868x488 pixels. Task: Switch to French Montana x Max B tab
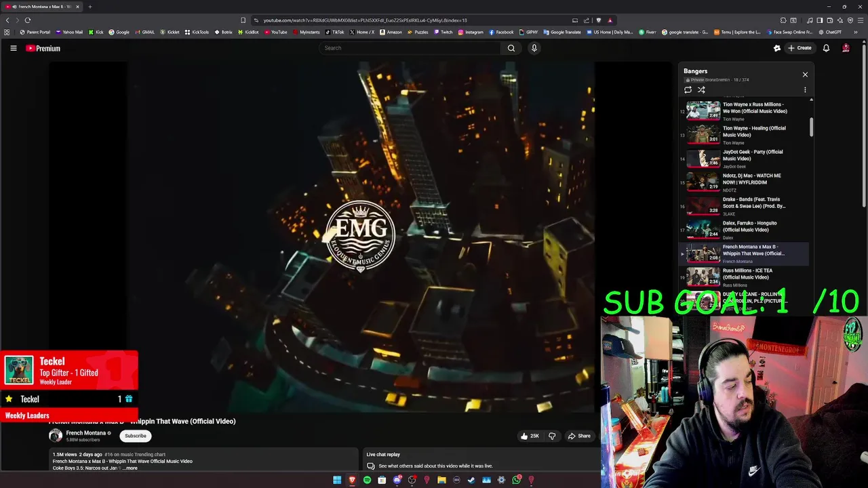pos(42,7)
